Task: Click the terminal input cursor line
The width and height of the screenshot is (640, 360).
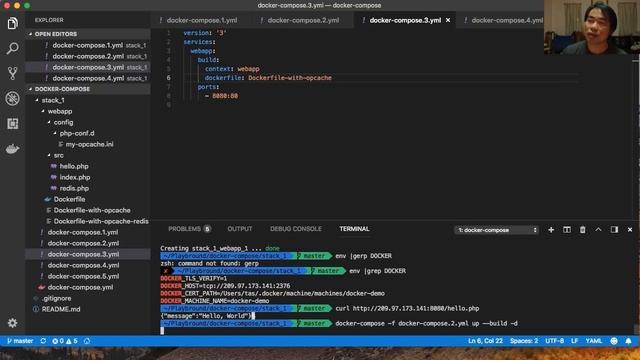Action: click(162, 331)
